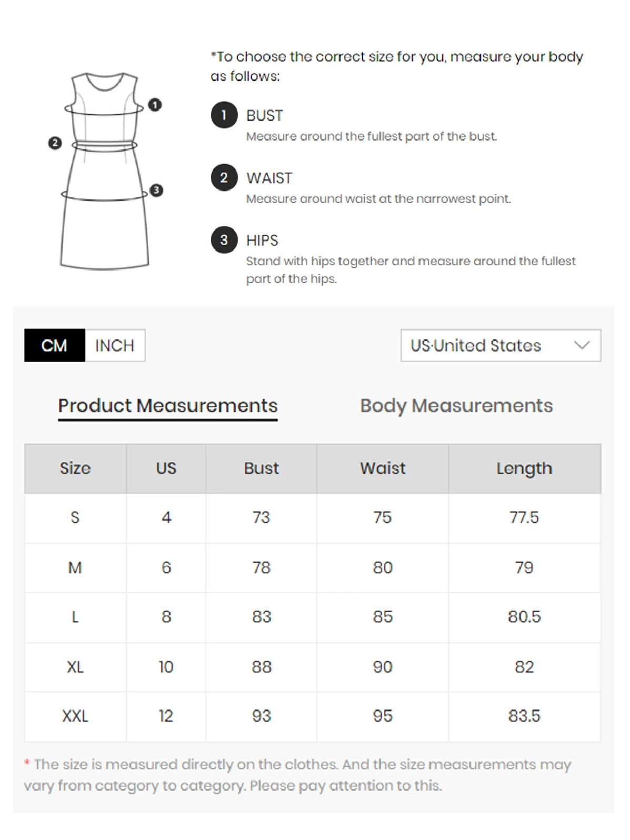The image size is (630, 840).
Task: Click marker 2 beside dress waist line
Action: (55, 143)
